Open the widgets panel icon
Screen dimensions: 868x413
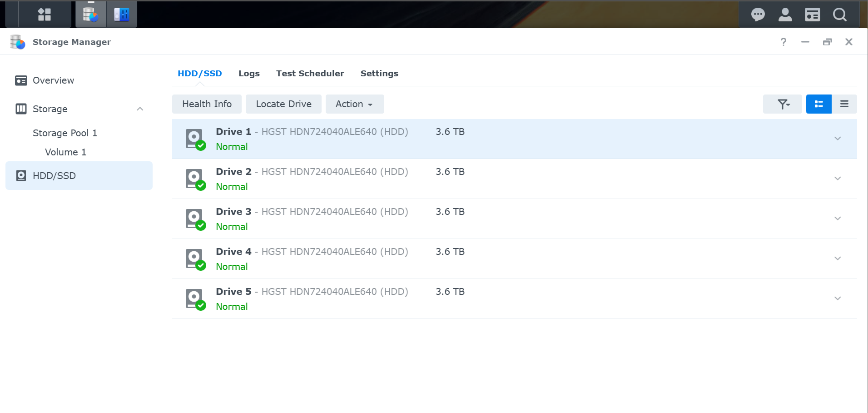(812, 15)
